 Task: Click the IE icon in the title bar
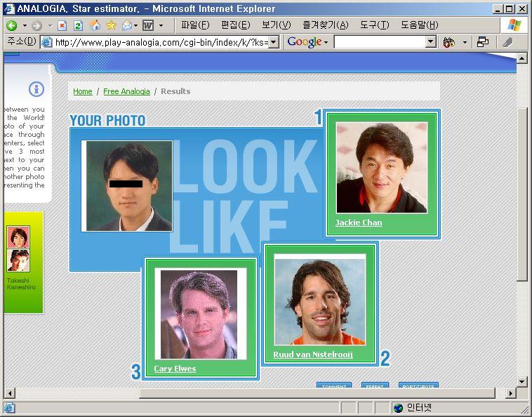pos(9,8)
